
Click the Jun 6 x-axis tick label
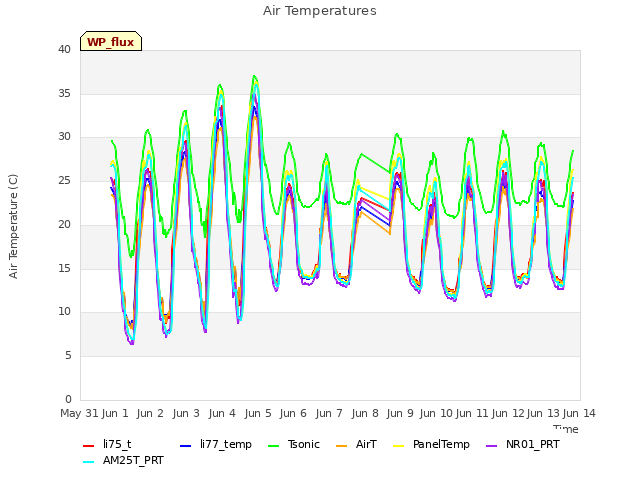[x=293, y=413]
